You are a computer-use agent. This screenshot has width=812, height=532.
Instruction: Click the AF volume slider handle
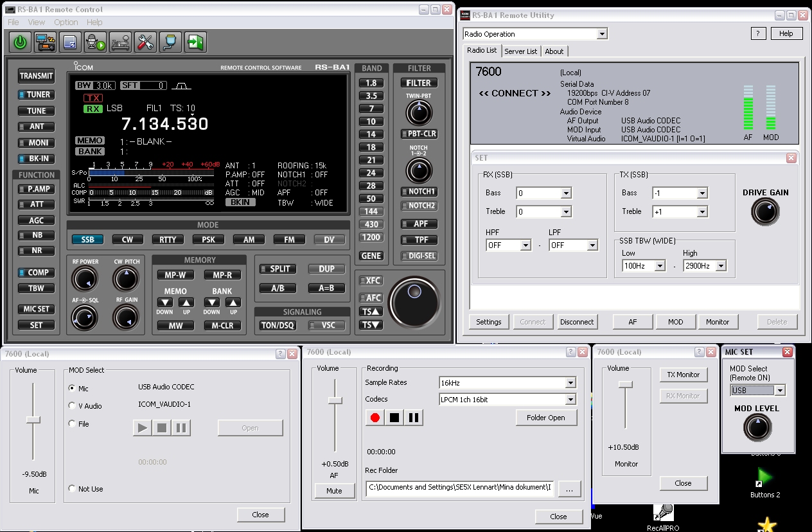[335, 400]
